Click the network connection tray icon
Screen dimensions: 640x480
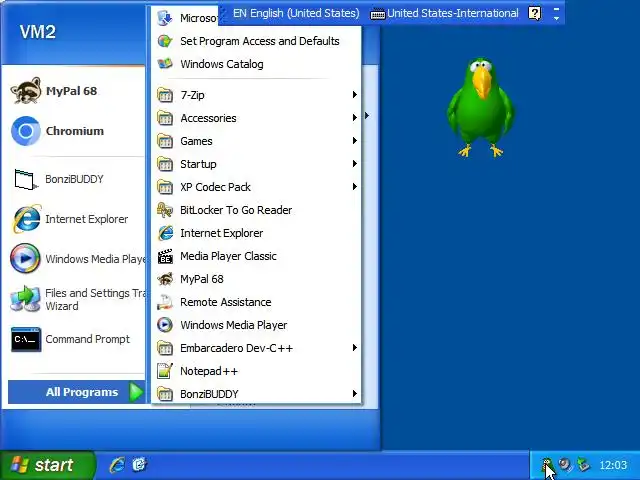584,464
